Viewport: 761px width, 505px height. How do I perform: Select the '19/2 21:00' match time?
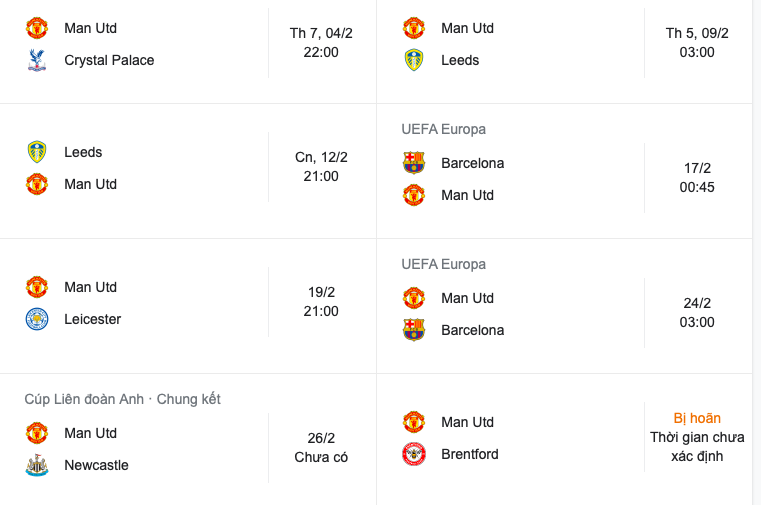pyautogui.click(x=321, y=302)
